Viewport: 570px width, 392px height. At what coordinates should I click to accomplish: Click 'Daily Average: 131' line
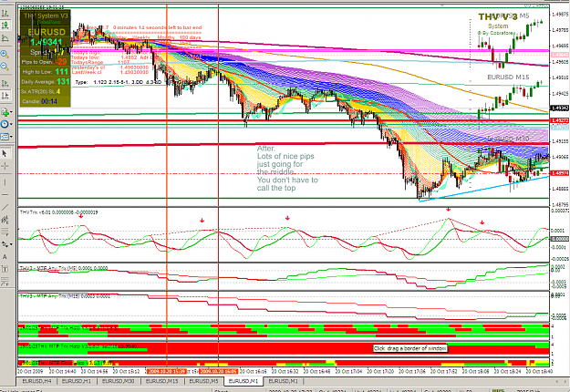pyautogui.click(x=45, y=82)
